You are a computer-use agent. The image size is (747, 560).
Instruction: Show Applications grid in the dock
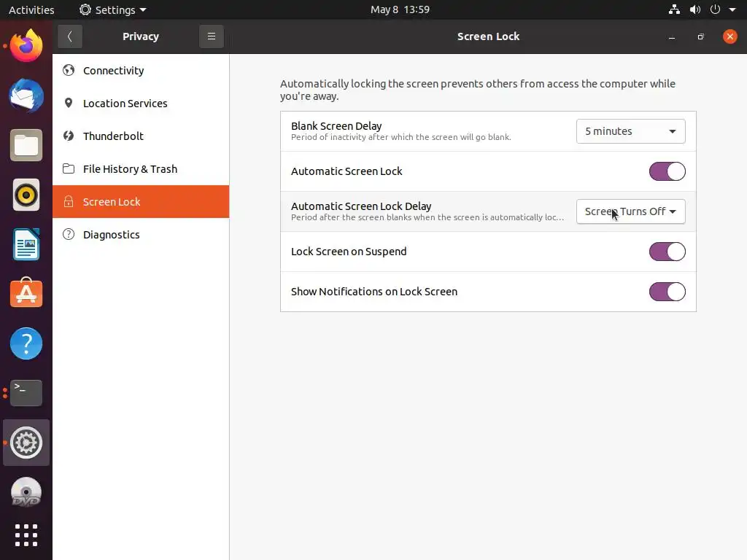click(26, 535)
